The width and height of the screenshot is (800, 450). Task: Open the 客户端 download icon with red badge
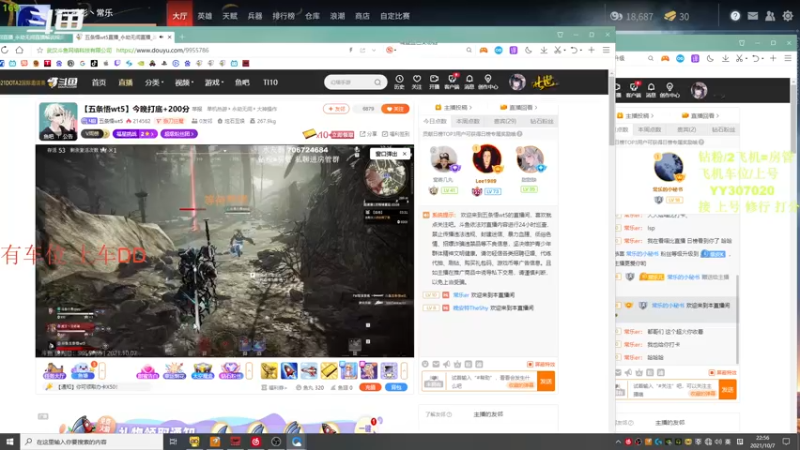[x=452, y=81]
